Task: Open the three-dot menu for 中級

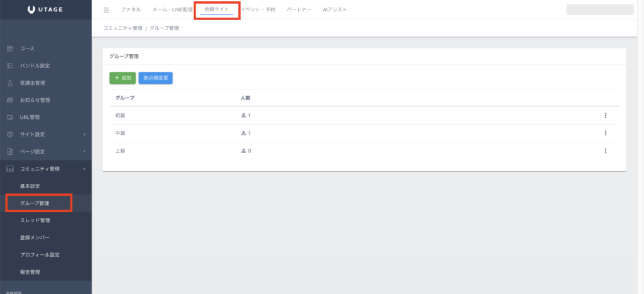Action: tap(606, 133)
